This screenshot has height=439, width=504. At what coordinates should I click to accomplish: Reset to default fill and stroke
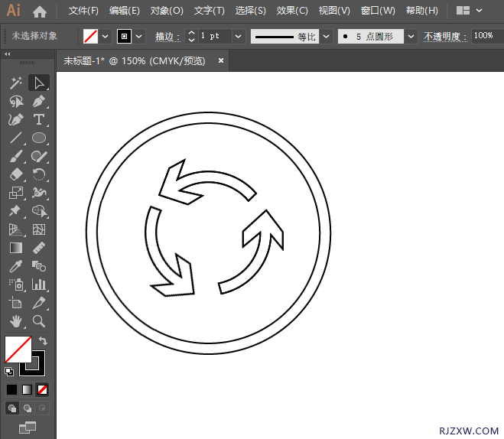(9, 372)
